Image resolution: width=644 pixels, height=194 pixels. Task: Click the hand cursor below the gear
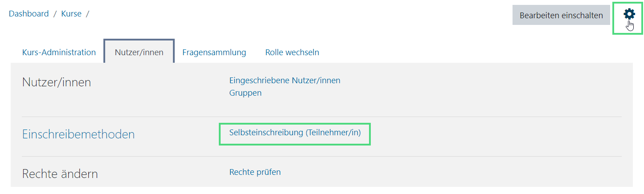[630, 26]
